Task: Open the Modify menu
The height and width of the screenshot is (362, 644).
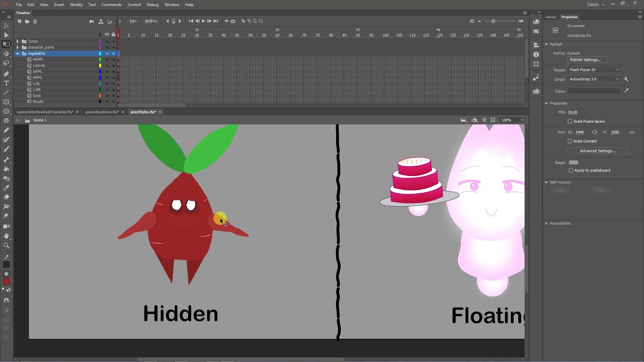Action: (76, 5)
